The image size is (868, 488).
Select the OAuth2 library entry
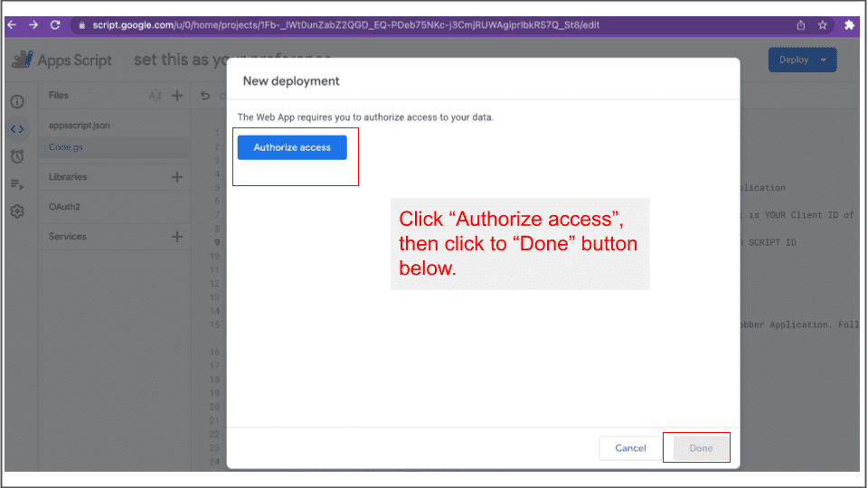click(x=64, y=207)
